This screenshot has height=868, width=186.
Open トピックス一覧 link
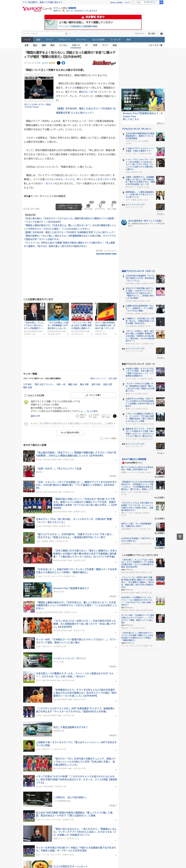pos(155,45)
